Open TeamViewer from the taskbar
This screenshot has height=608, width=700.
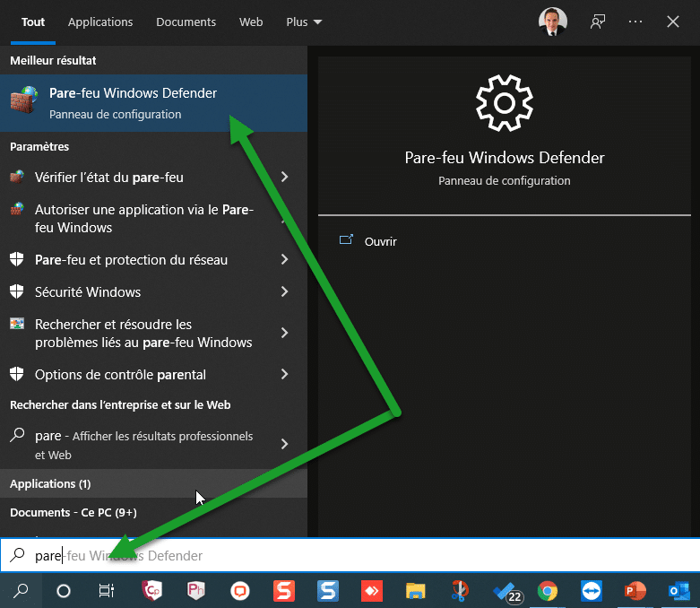point(591,591)
